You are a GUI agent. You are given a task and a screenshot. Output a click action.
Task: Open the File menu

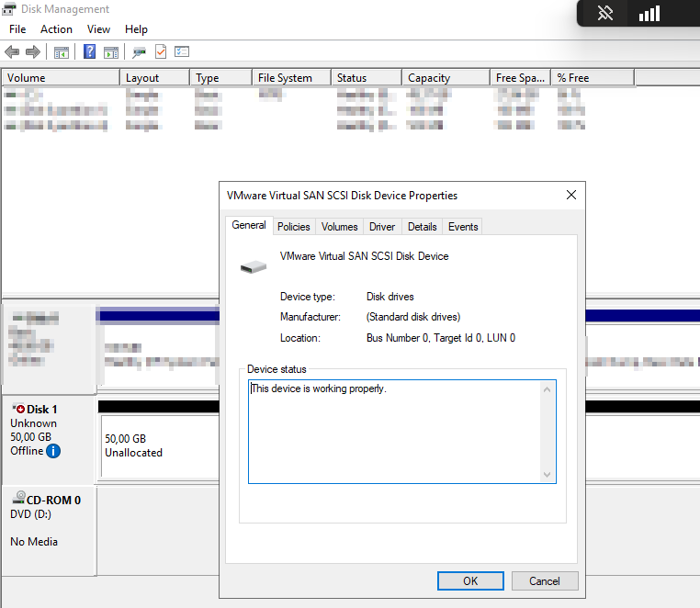pyautogui.click(x=17, y=29)
